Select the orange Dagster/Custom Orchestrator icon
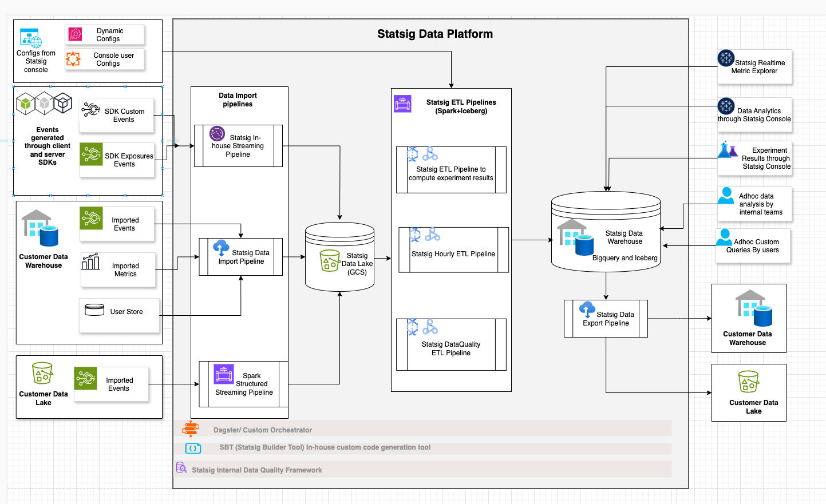 [191, 429]
